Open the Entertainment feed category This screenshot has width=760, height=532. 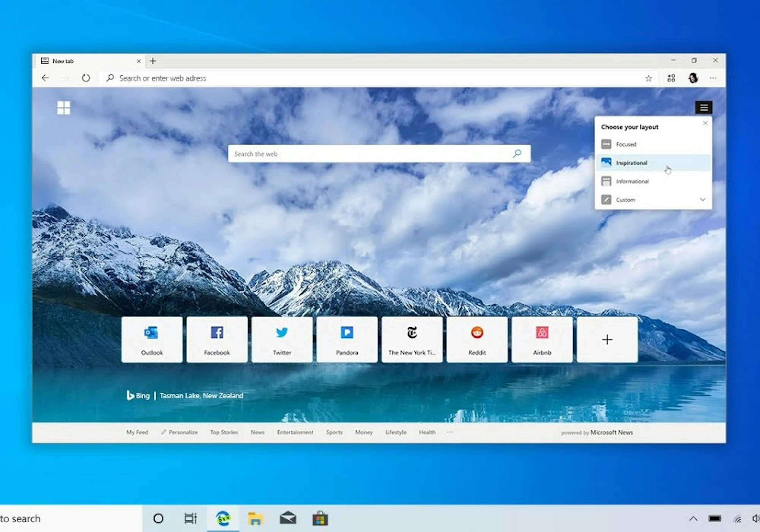coord(295,432)
